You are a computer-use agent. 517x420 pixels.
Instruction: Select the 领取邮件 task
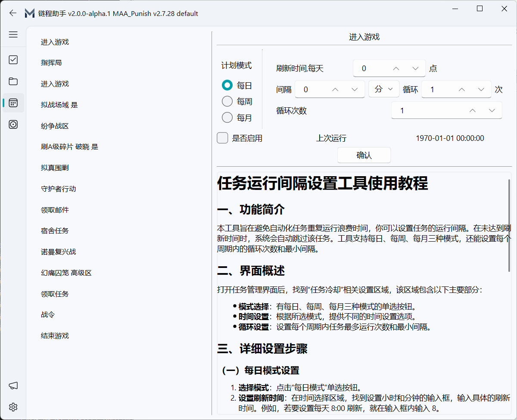tap(55, 210)
